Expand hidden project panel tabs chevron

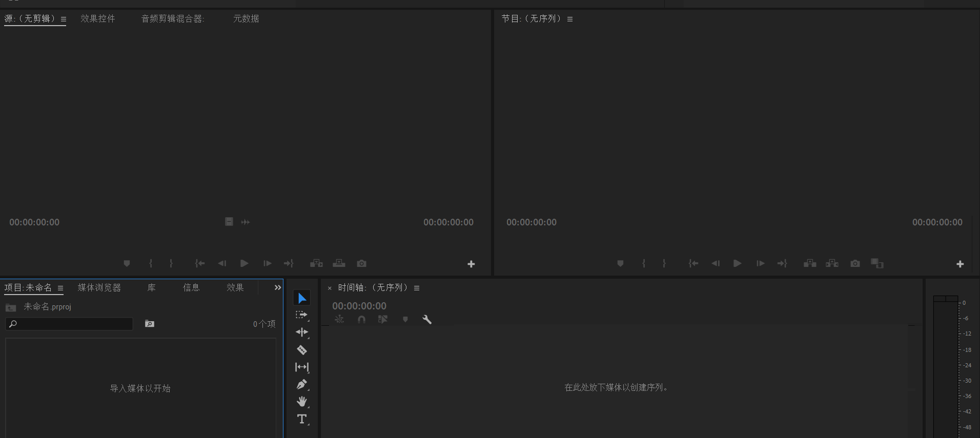(278, 287)
